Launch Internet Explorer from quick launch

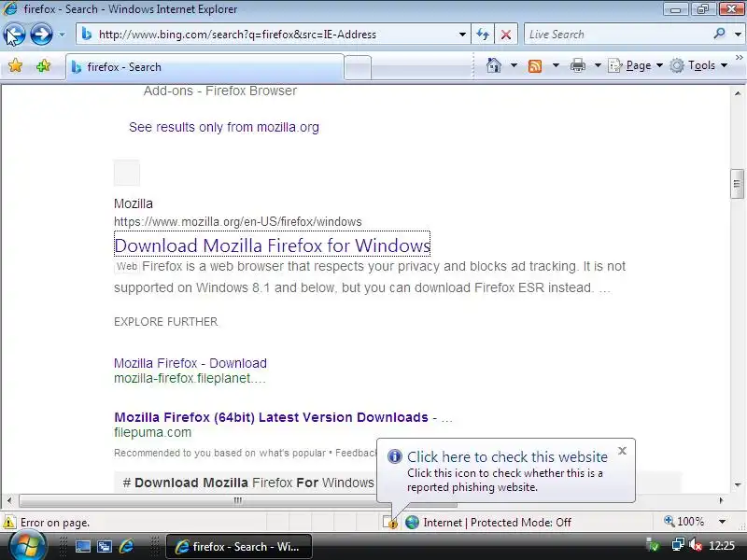tap(126, 547)
